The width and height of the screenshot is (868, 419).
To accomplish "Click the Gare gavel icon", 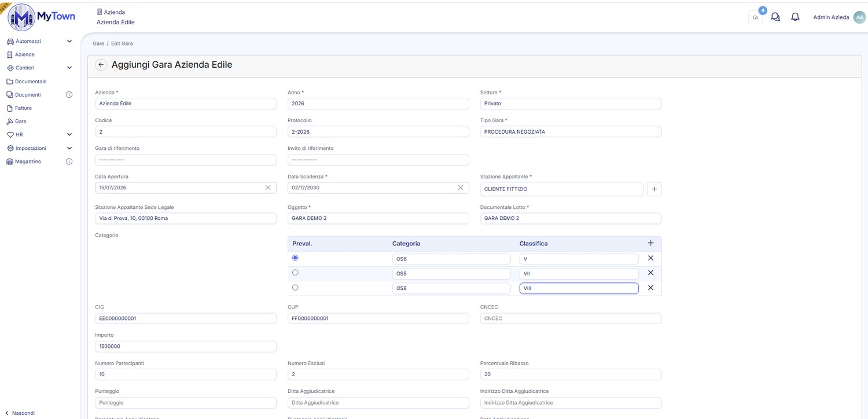I will [10, 122].
